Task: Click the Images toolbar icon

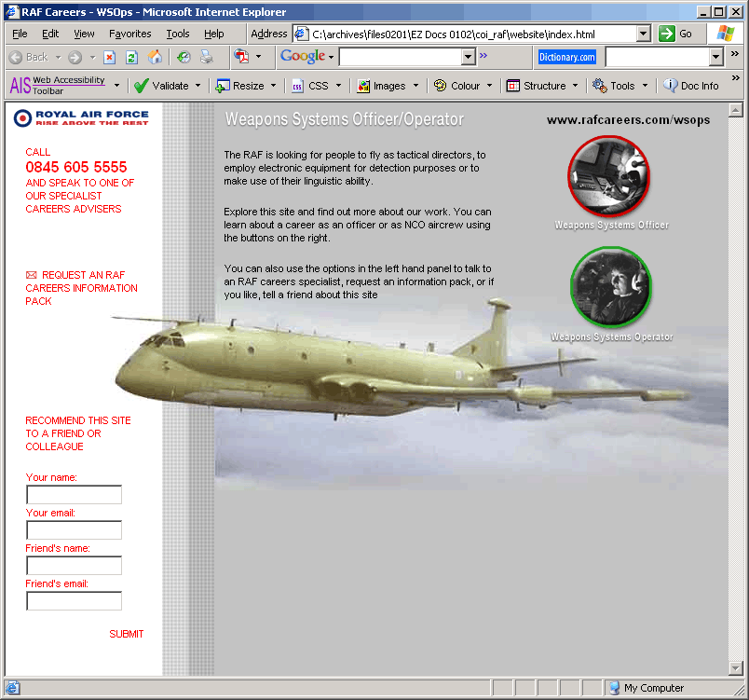Action: 363,86
